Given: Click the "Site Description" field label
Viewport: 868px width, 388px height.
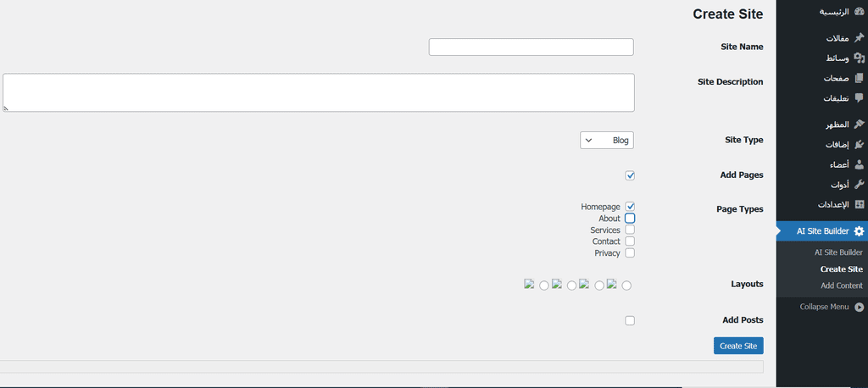Looking at the screenshot, I should [x=730, y=82].
